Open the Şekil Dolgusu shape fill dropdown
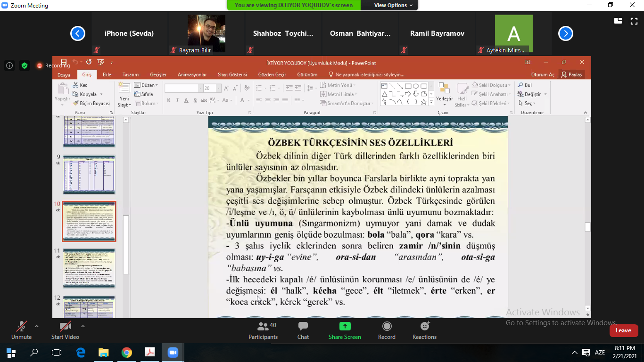The image size is (644, 362). [x=491, y=85]
